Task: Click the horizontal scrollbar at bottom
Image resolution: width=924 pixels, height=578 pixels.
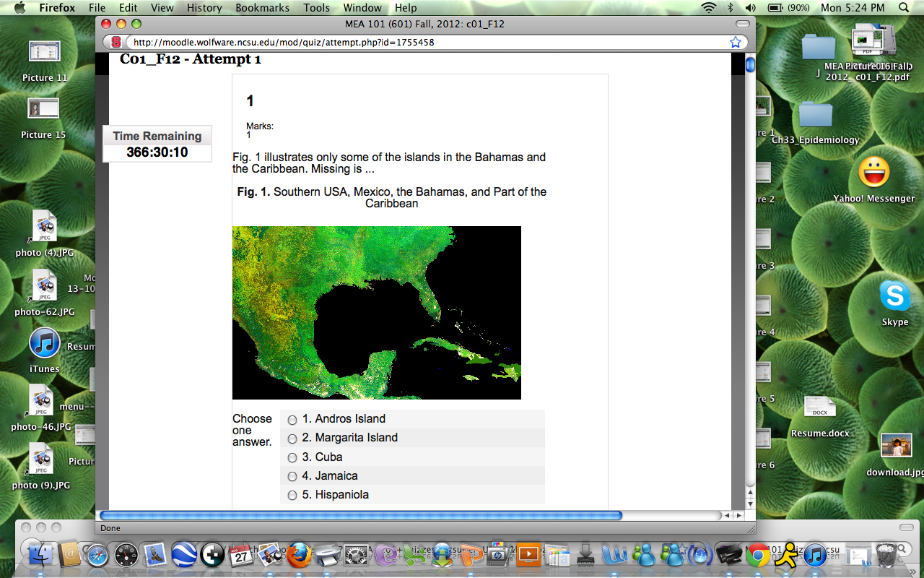Action: [x=361, y=515]
